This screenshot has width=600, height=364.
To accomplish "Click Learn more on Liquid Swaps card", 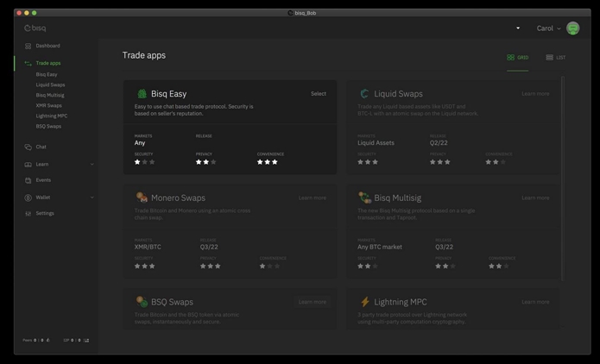I will tap(535, 94).
